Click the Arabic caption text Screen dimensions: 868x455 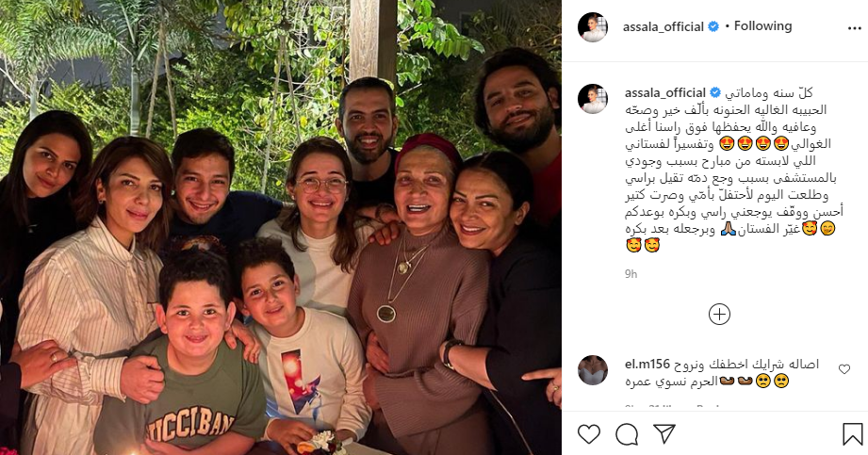click(x=734, y=169)
